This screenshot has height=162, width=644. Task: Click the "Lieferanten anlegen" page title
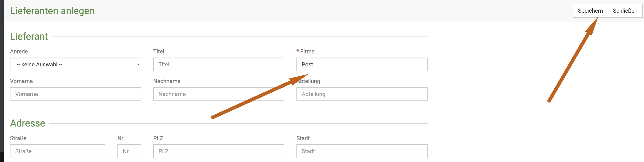tap(52, 11)
